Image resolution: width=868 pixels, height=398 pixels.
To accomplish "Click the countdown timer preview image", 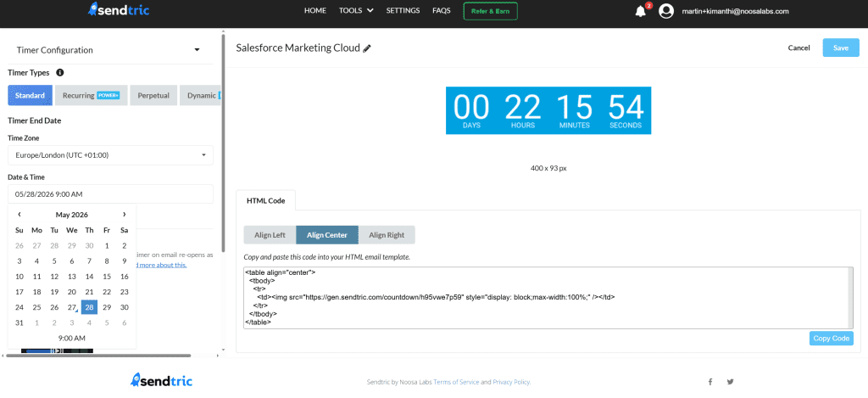I will pos(548,110).
